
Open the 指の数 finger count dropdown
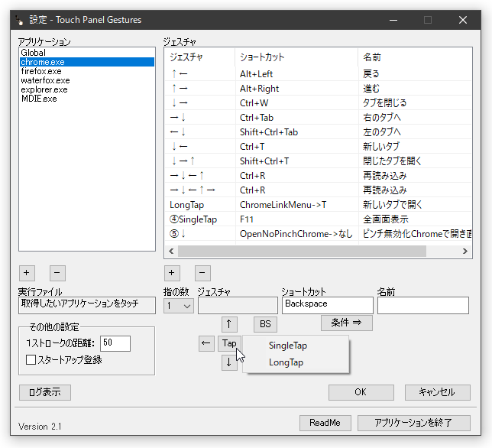pyautogui.click(x=178, y=306)
